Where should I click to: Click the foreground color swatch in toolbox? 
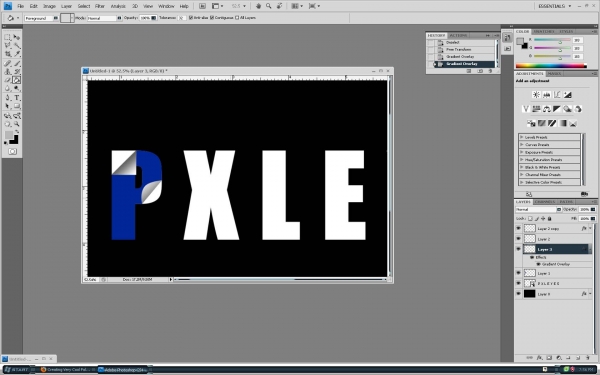(x=8, y=135)
